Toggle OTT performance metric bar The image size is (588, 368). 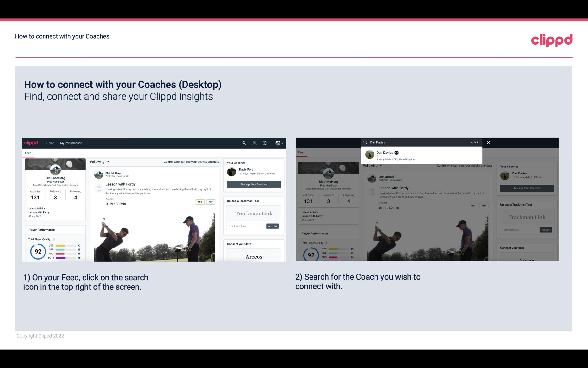(x=64, y=246)
